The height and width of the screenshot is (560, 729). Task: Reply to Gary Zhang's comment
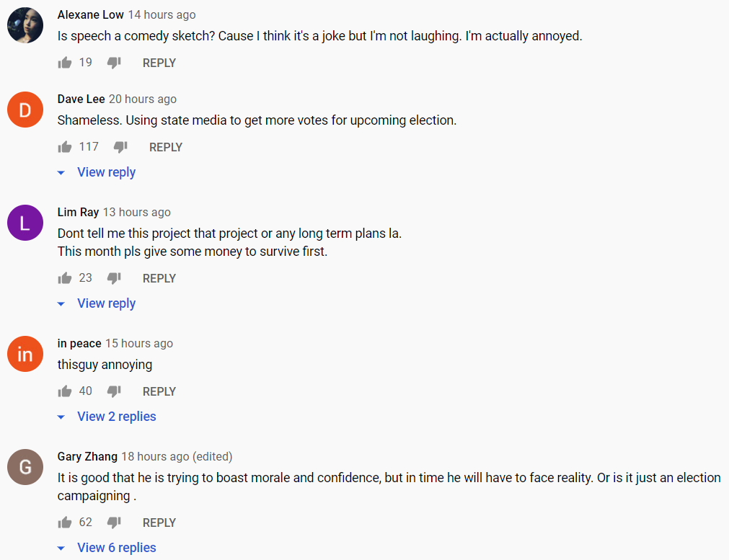159,523
